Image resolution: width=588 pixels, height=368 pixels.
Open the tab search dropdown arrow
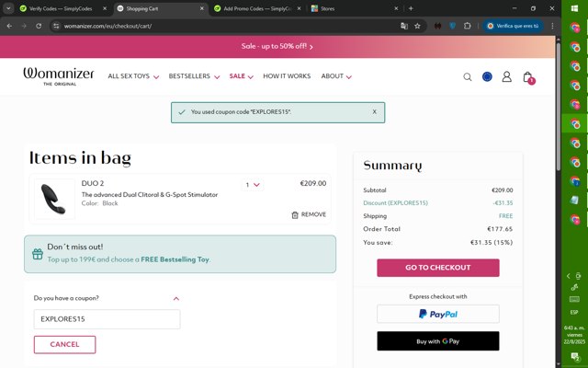point(8,8)
